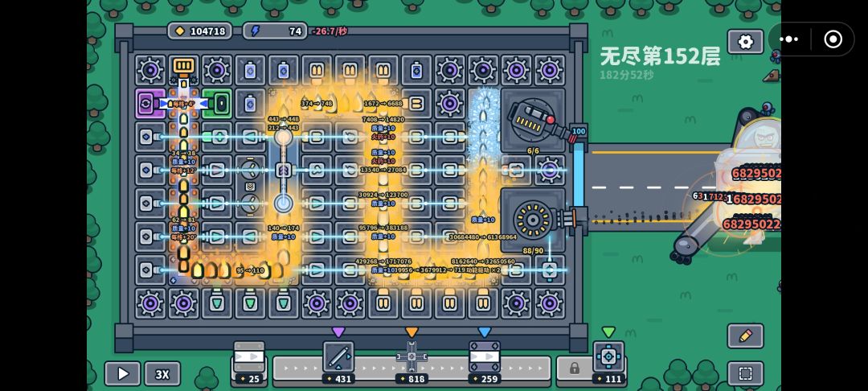Click the energy counter showing 74
This screenshot has width=868, height=391.
coord(275,31)
